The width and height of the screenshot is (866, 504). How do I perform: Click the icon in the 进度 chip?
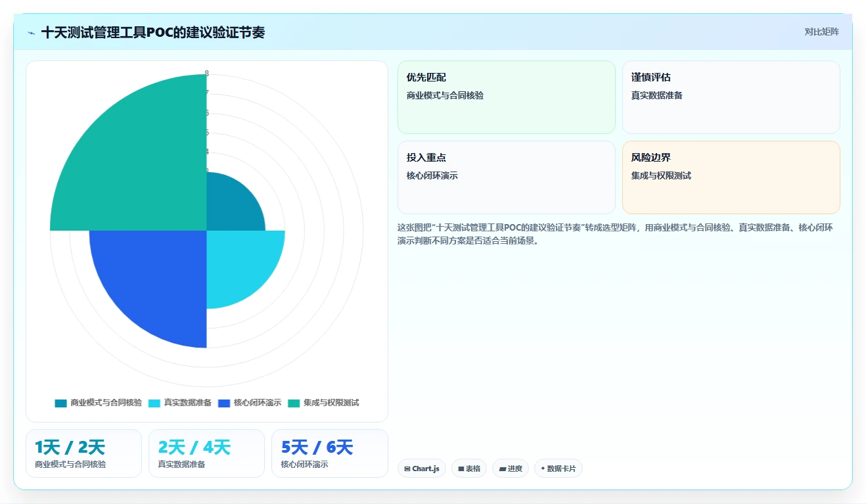pos(503,469)
